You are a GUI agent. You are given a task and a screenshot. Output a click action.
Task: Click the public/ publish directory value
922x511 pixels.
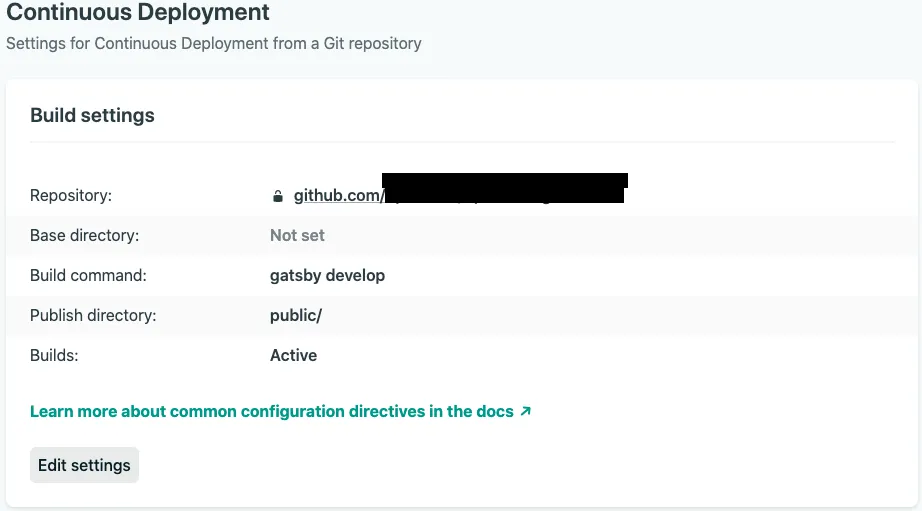(296, 315)
